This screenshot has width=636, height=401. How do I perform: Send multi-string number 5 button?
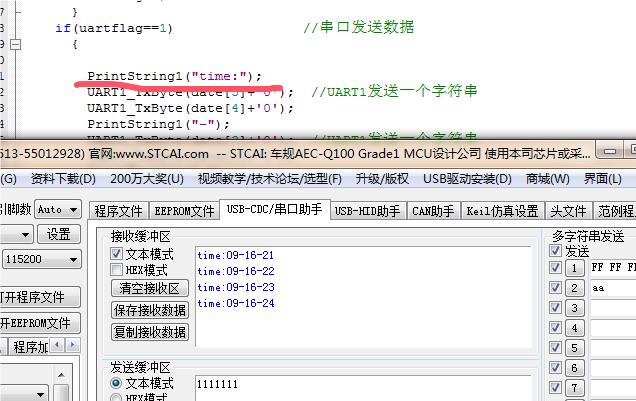click(574, 348)
